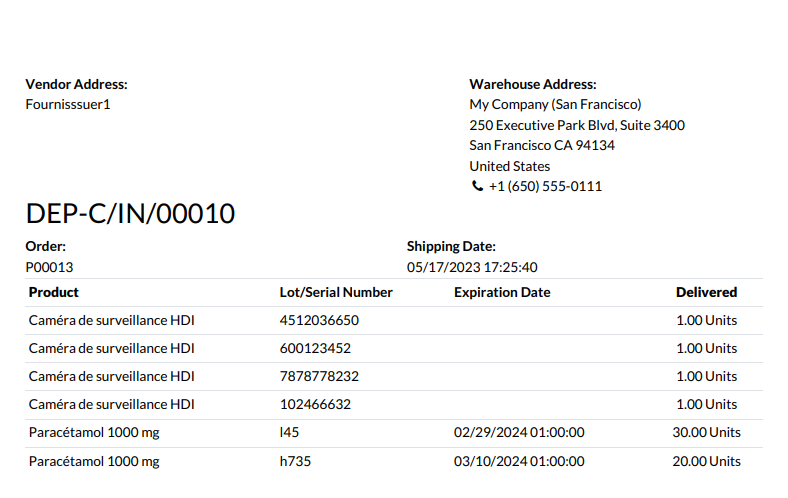The height and width of the screenshot is (498, 788).
Task: Click the Lot/Serial Number column header
Action: [x=336, y=292]
